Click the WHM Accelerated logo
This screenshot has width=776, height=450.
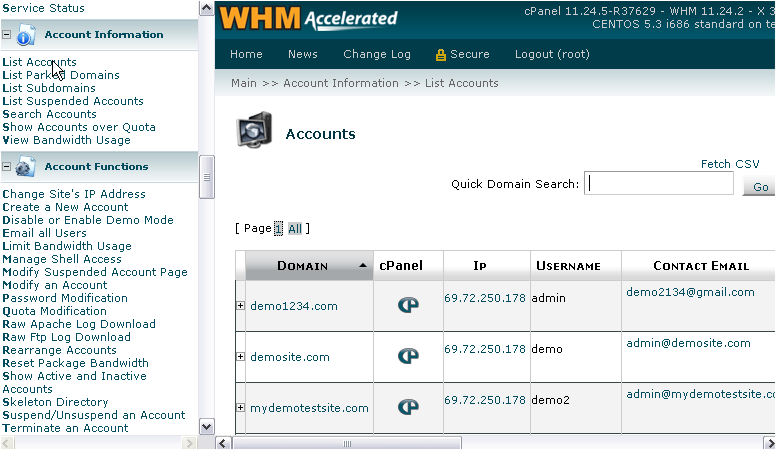click(308, 19)
